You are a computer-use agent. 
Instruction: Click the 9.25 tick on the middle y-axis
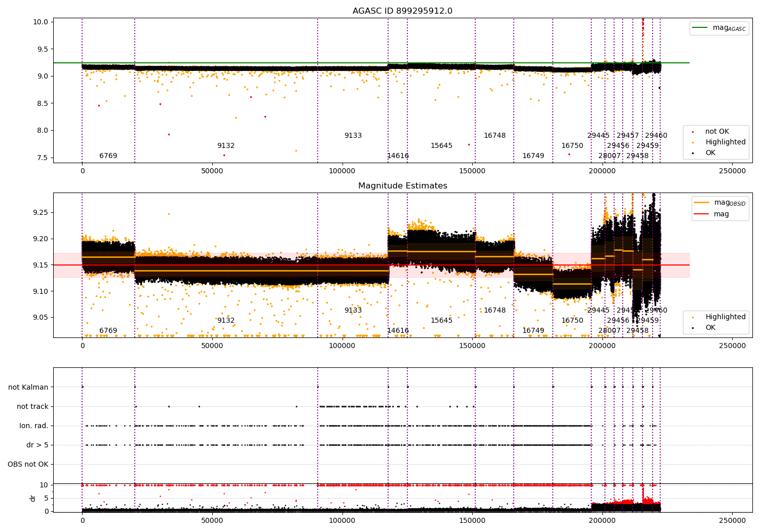pyautogui.click(x=41, y=212)
